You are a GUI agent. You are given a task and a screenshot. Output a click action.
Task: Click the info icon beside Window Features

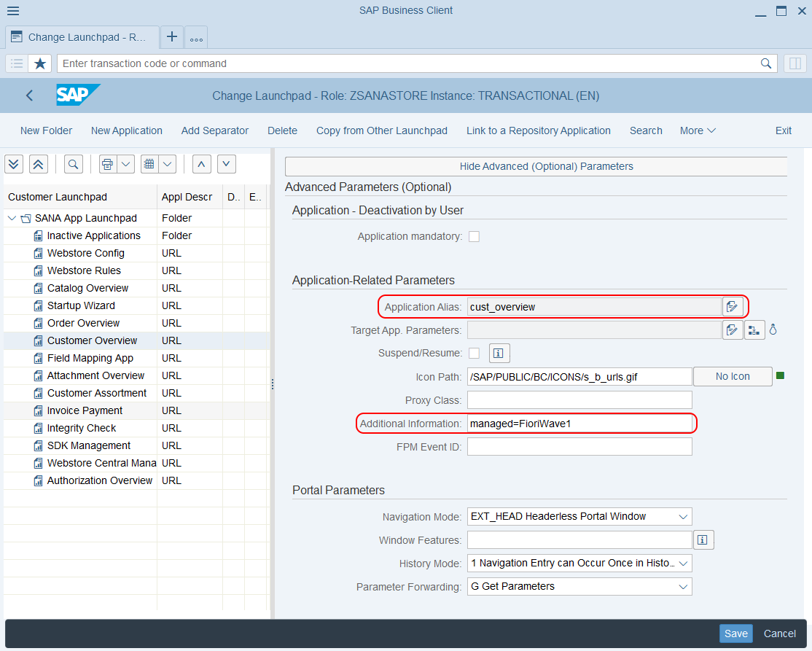click(703, 540)
